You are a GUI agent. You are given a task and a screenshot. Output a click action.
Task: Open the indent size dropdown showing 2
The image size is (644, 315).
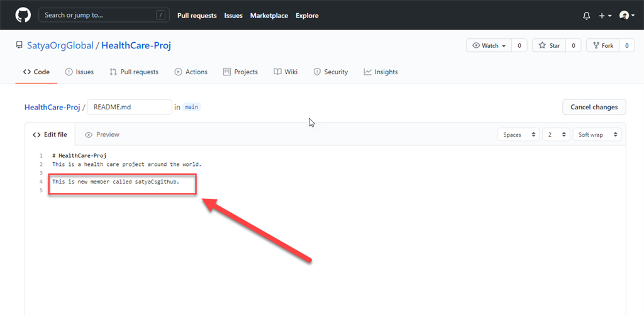556,135
